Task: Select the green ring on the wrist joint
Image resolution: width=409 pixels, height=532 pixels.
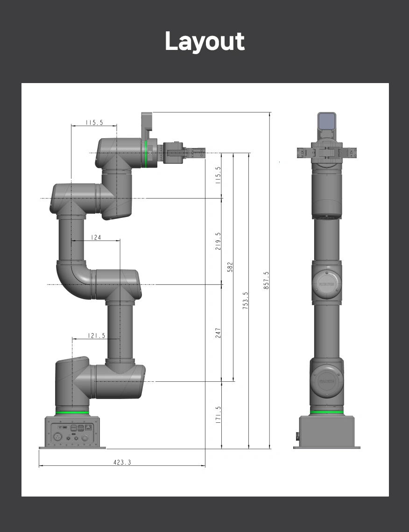Action: pyautogui.click(x=146, y=154)
